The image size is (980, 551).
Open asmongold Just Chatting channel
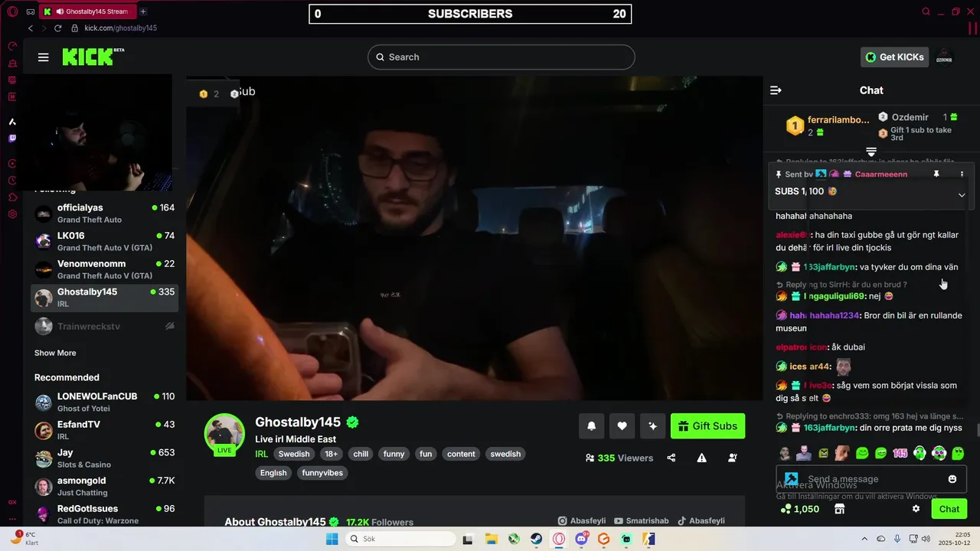105,486
